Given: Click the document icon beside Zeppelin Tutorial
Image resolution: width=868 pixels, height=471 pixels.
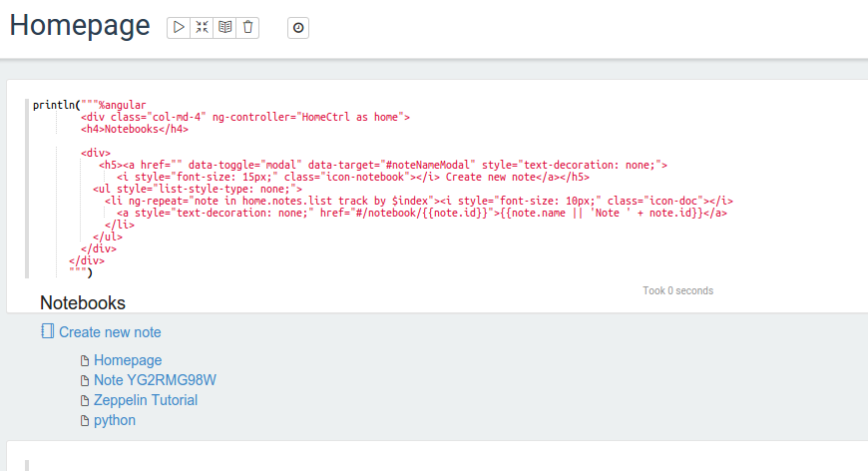Looking at the screenshot, I should click(85, 400).
